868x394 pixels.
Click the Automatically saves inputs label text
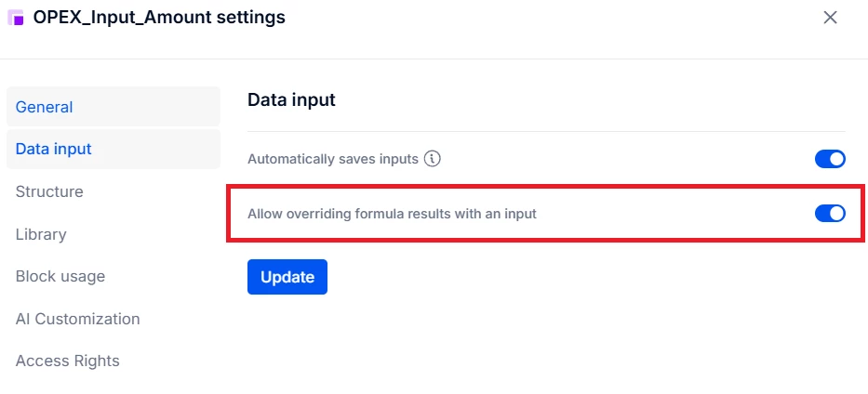(332, 159)
